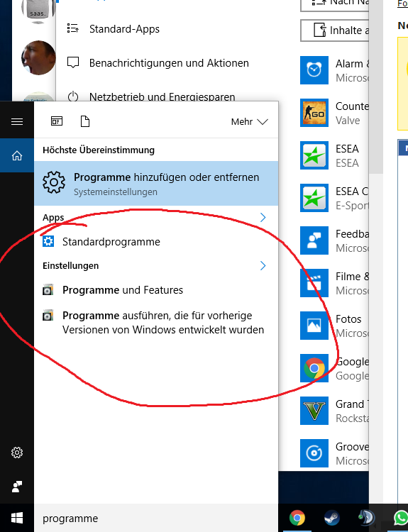Open Programme hinzufügen oder entfernen result
Screen dimensions: 408x532
tap(156, 183)
